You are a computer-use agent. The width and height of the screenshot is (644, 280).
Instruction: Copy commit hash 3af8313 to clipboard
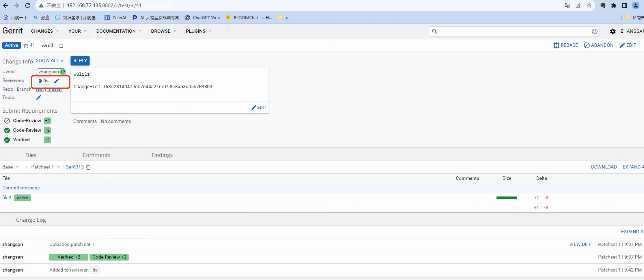(x=88, y=167)
